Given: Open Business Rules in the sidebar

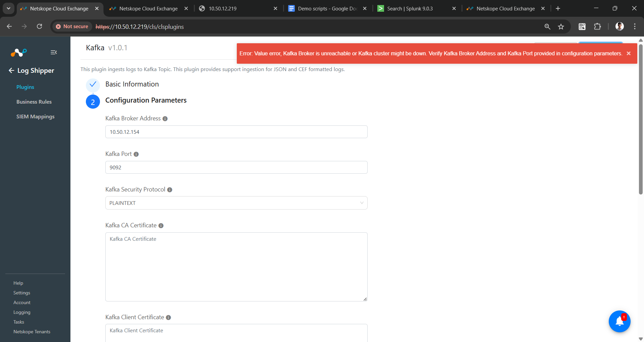Looking at the screenshot, I should 34,102.
